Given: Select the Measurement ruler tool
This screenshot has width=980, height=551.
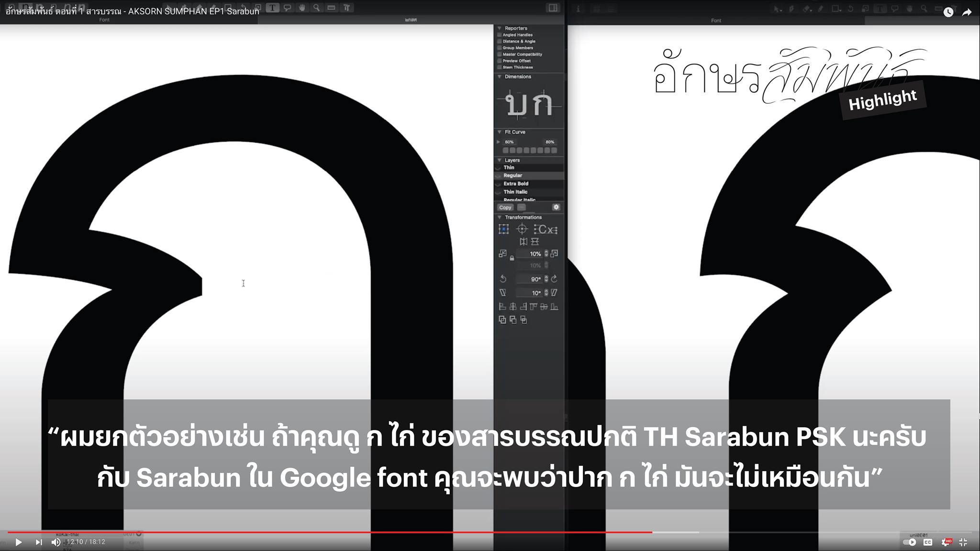Looking at the screenshot, I should 331,8.
